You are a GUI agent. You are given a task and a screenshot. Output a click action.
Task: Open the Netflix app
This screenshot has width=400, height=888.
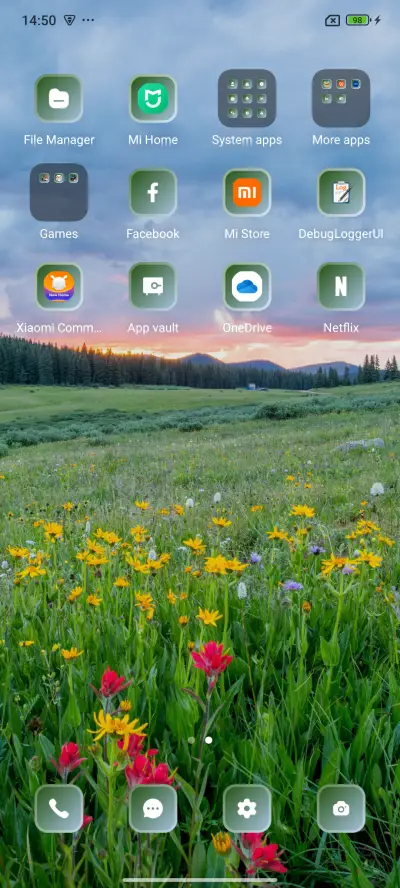coord(341,287)
